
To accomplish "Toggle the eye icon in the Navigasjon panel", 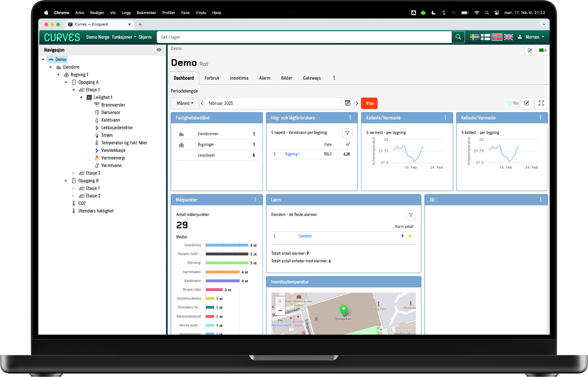I will [x=159, y=50].
